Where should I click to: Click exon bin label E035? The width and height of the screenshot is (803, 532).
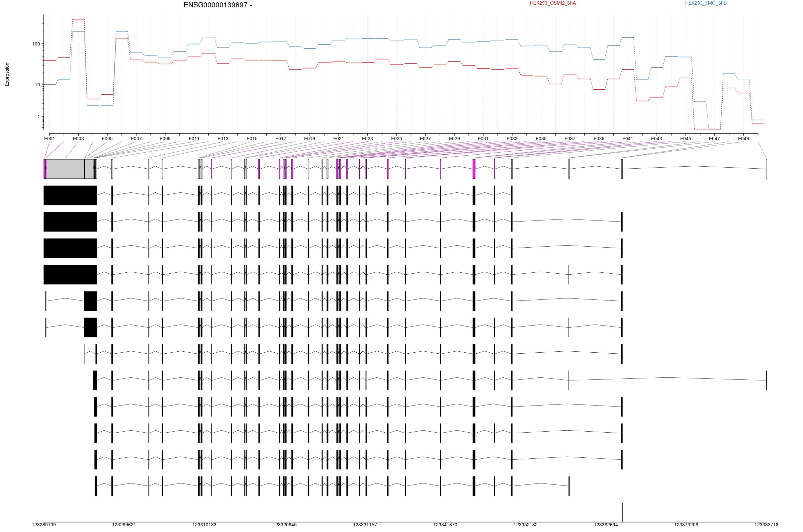tap(541, 139)
